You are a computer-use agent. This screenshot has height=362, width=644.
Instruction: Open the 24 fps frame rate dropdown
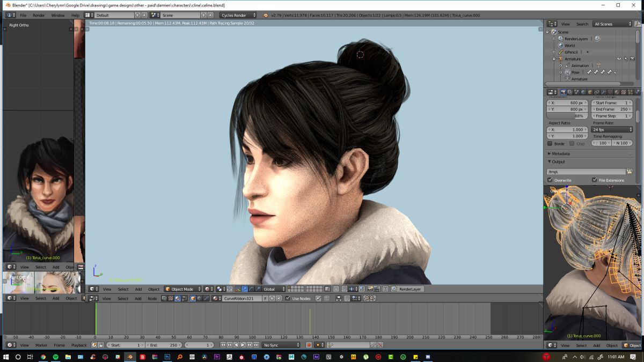(x=612, y=129)
